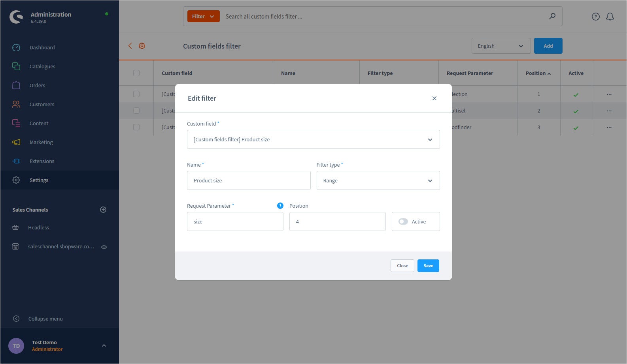Click the Name field containing Product size
Image resolution: width=627 pixels, height=364 pixels.
tap(249, 180)
